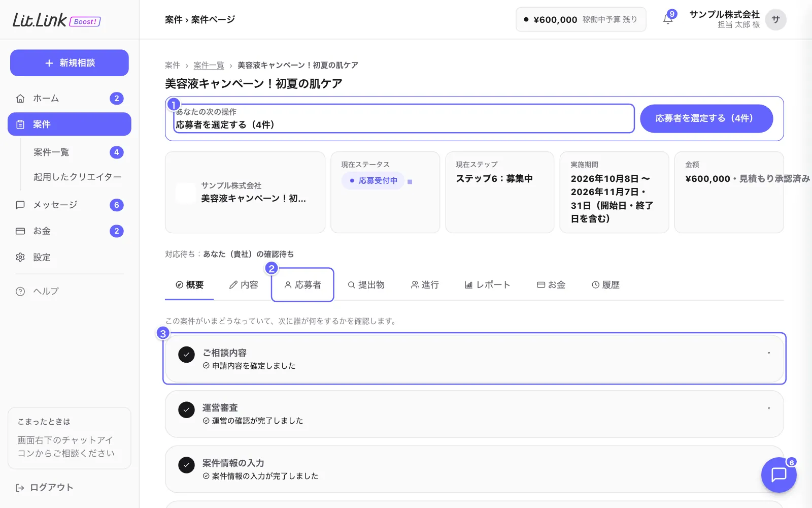
Task: Open the 進行 tab
Action: click(425, 285)
